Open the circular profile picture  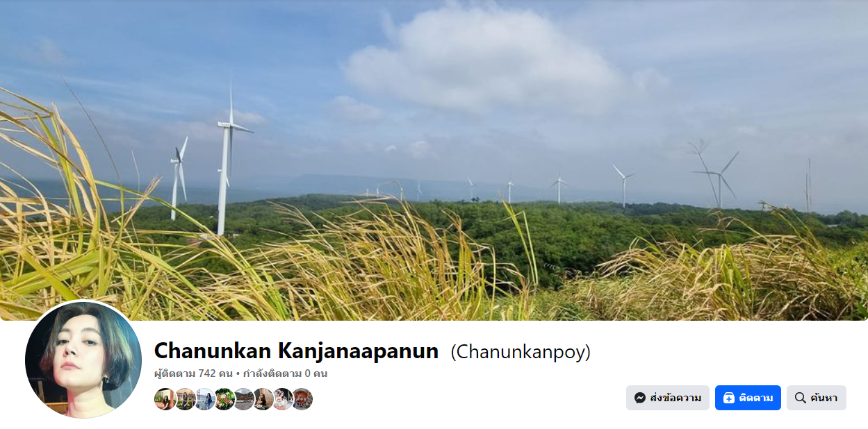(x=83, y=360)
